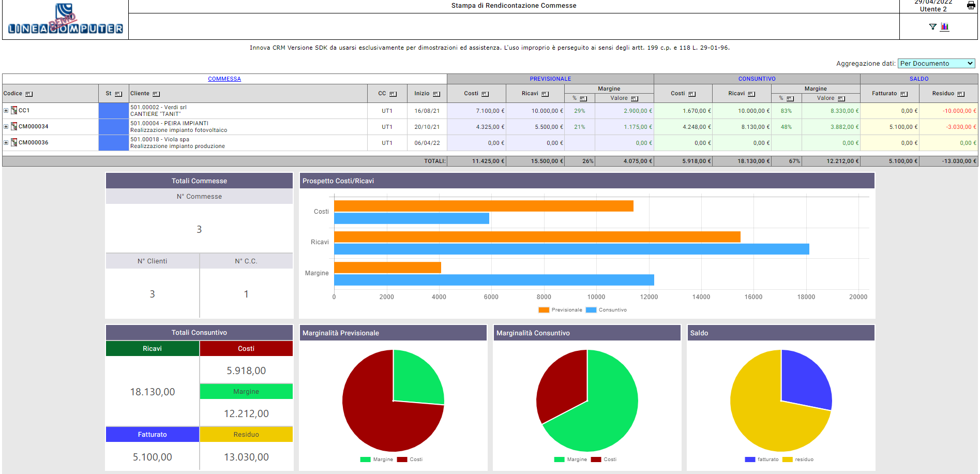Screen dimensions: 980x474
Task: Expand row CC1 with plus icon
Action: [6, 111]
